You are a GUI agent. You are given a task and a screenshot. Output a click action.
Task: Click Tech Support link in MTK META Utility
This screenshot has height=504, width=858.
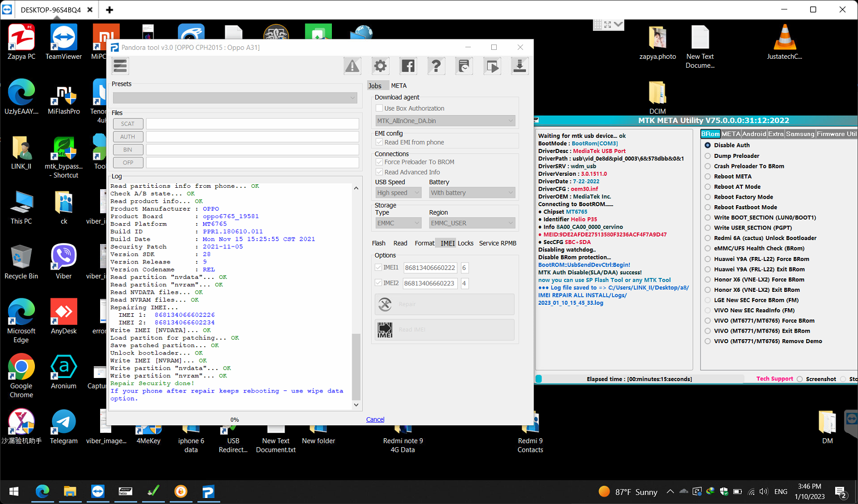(x=774, y=378)
